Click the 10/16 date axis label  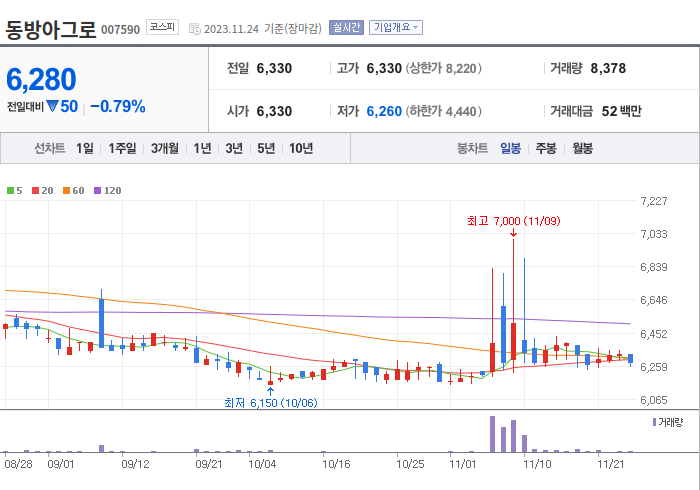point(336,464)
